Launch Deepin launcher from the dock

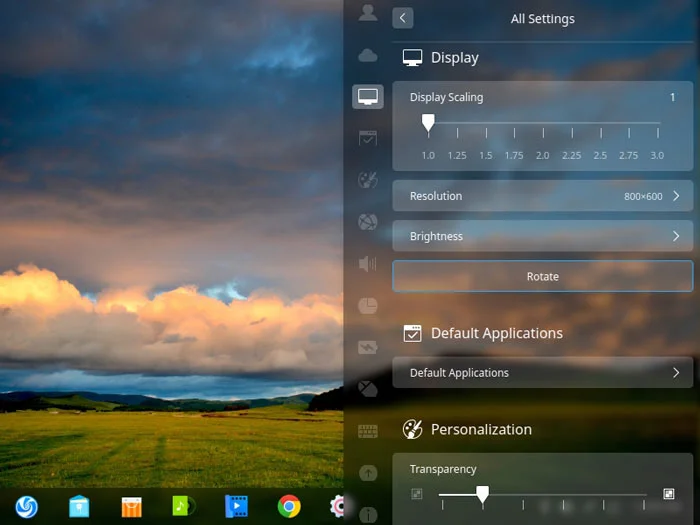27,507
